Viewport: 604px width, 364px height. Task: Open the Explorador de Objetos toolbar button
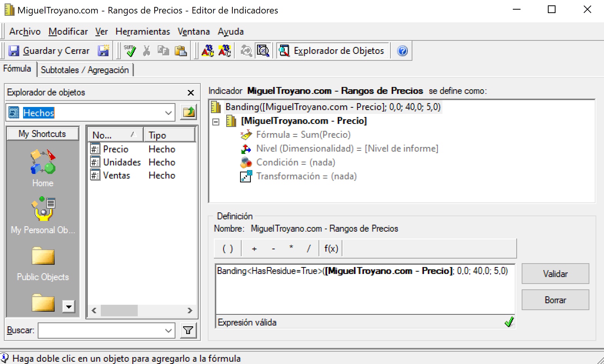click(x=332, y=51)
